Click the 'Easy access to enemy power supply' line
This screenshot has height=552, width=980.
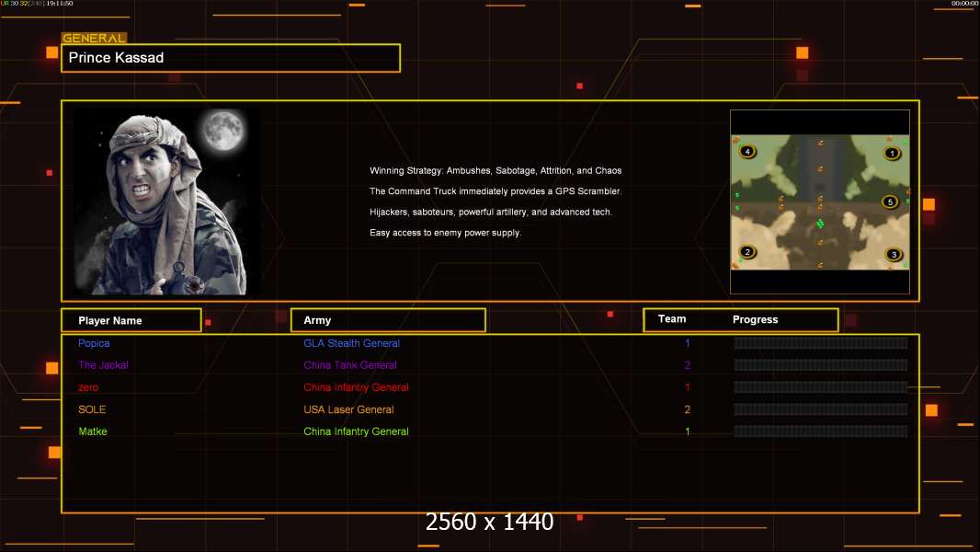coord(445,233)
